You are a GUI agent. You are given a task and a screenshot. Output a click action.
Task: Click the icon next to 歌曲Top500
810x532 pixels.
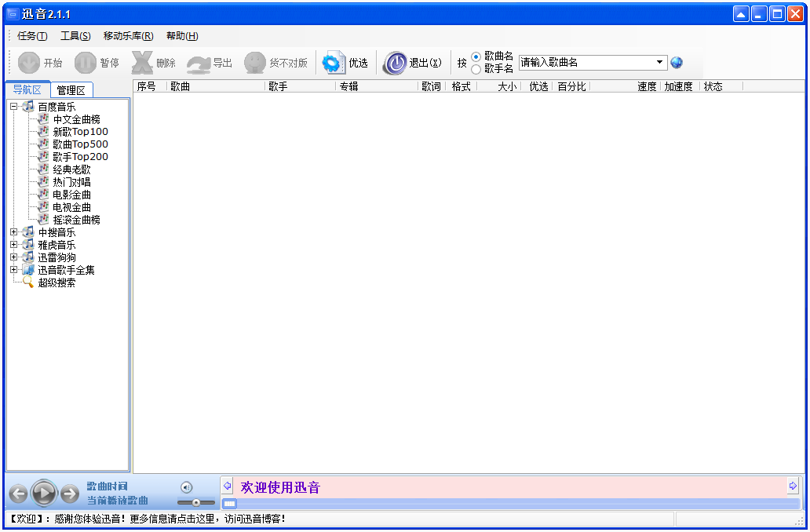(x=44, y=144)
